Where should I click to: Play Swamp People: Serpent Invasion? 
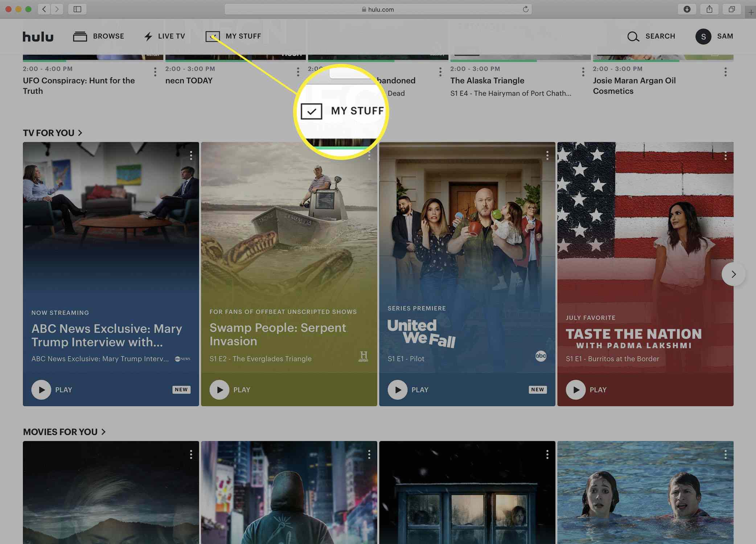[219, 390]
